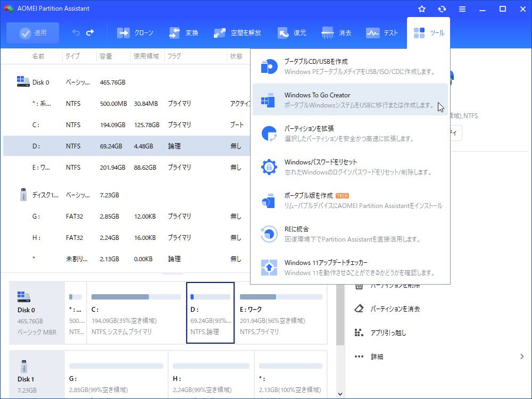Click アプリ引っ越し in the side panel

(x=388, y=332)
